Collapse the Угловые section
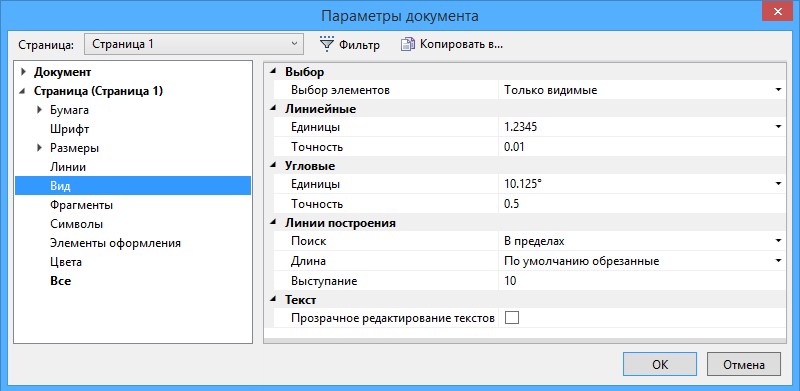 coord(273,165)
